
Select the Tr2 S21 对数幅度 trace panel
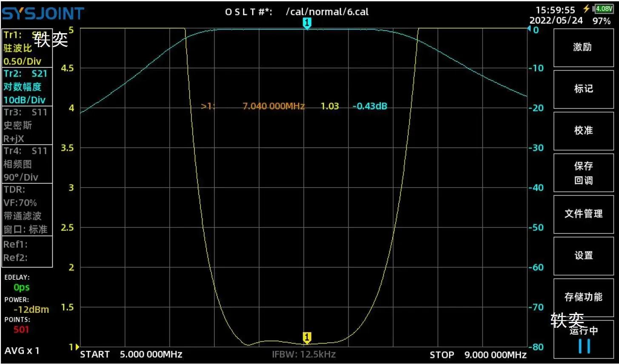[x=27, y=87]
